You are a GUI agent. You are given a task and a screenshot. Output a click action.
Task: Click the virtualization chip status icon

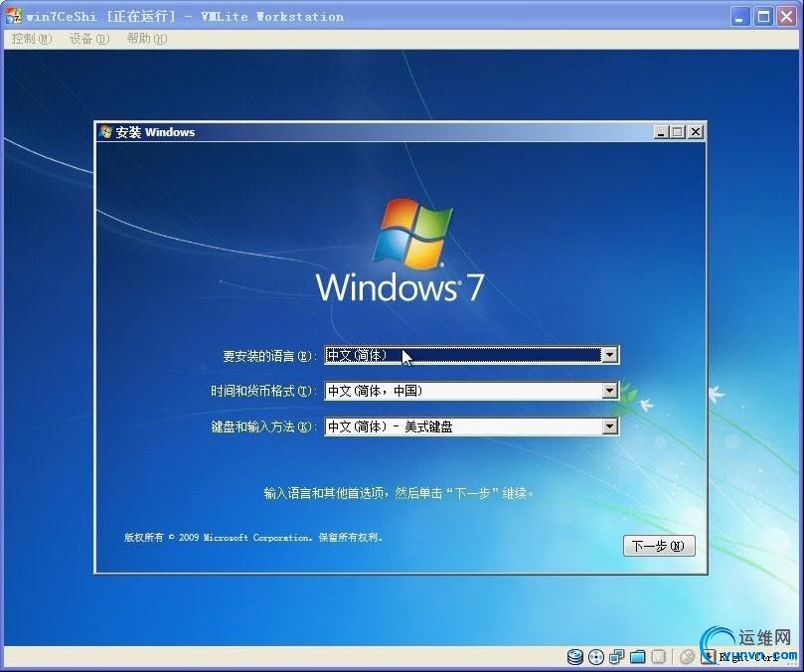[658, 657]
